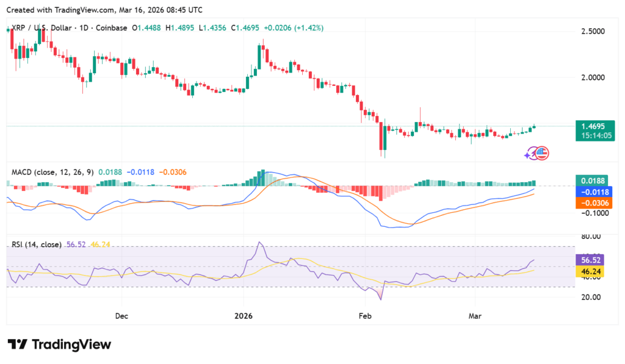Select the 2026 label on the time axis
This screenshot has width=625, height=364.
(x=244, y=316)
